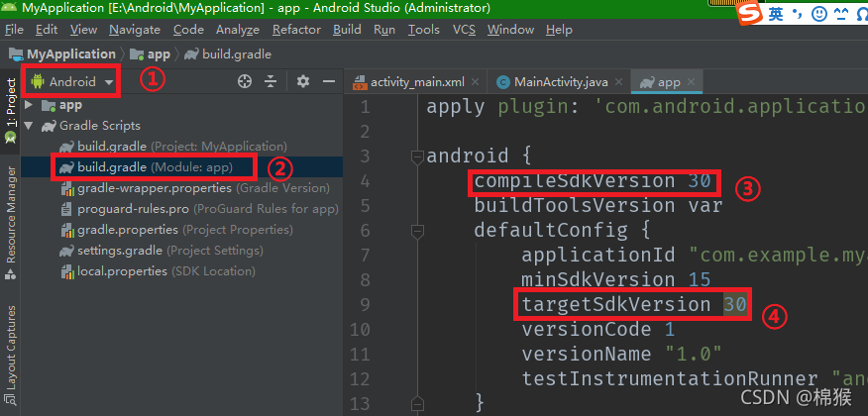Open the Build menu
Viewport: 868px width, 416px height.
pyautogui.click(x=347, y=30)
